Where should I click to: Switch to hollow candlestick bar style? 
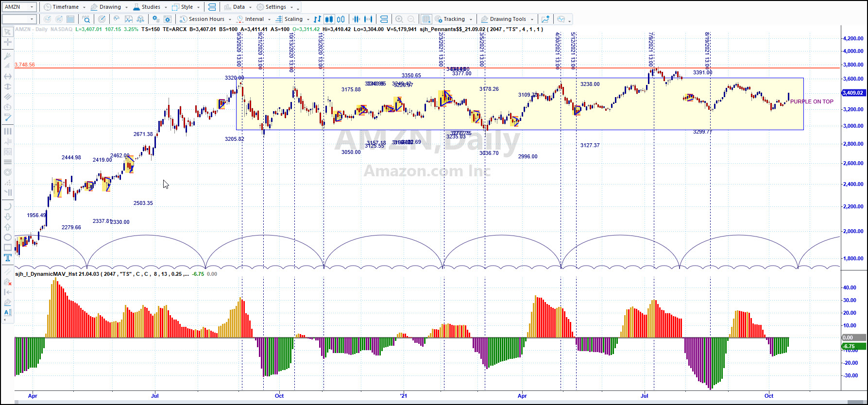click(x=341, y=19)
